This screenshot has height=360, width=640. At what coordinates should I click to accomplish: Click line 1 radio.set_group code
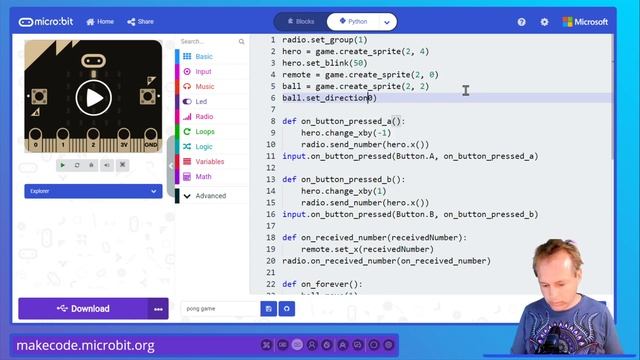pyautogui.click(x=325, y=40)
